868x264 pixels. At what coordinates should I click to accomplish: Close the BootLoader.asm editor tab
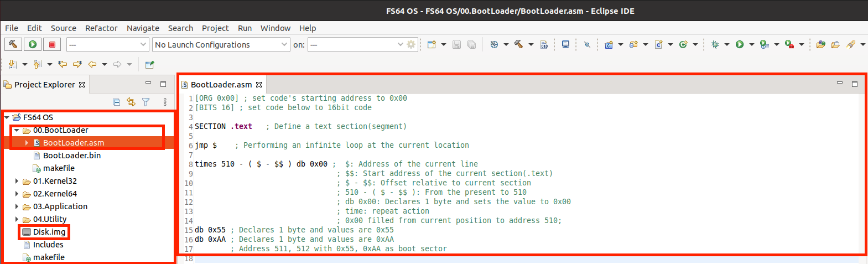point(259,85)
